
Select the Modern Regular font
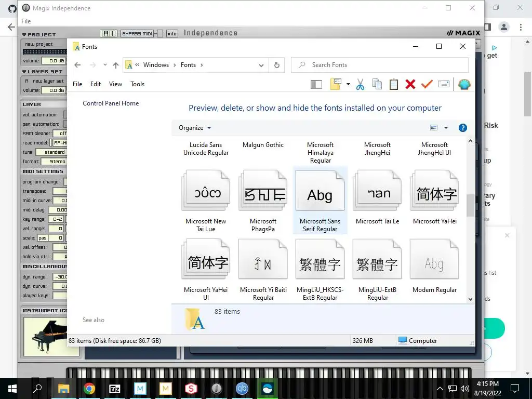434,267
